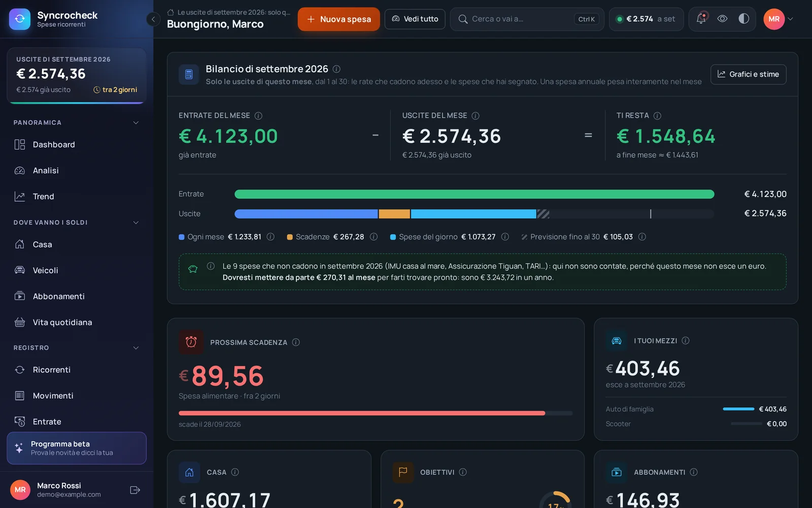812x508 pixels.
Task: Click the piggy bank icon in the notice
Action: coord(193,269)
